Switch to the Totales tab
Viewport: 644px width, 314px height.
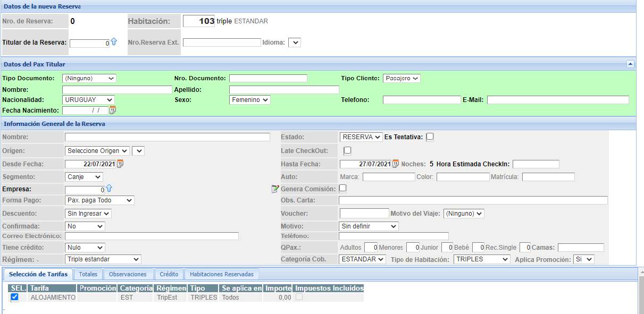pos(88,275)
